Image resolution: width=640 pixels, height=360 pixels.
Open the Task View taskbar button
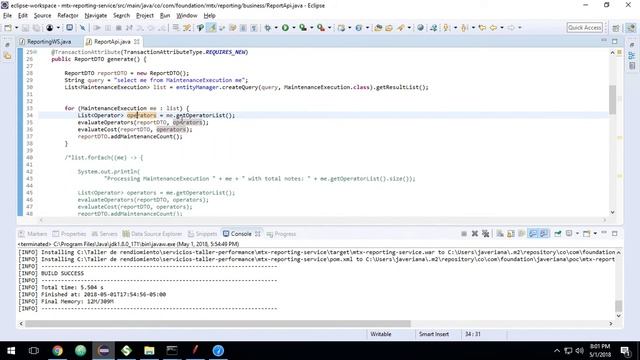(x=34, y=351)
